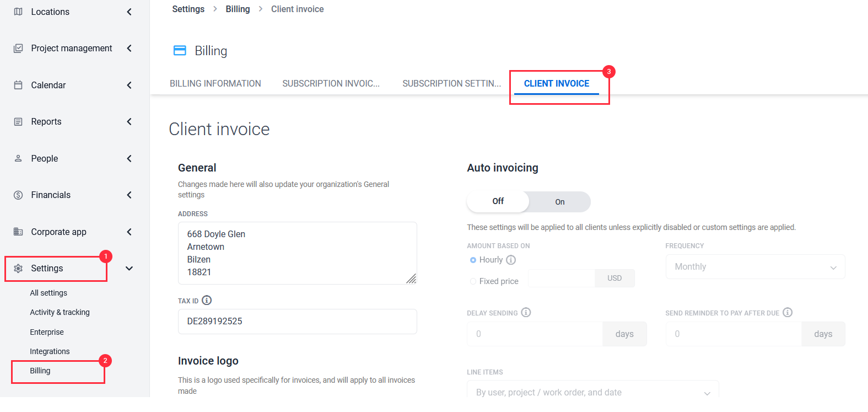This screenshot has height=412, width=868.
Task: Turn Auto invoicing On
Action: pos(560,202)
